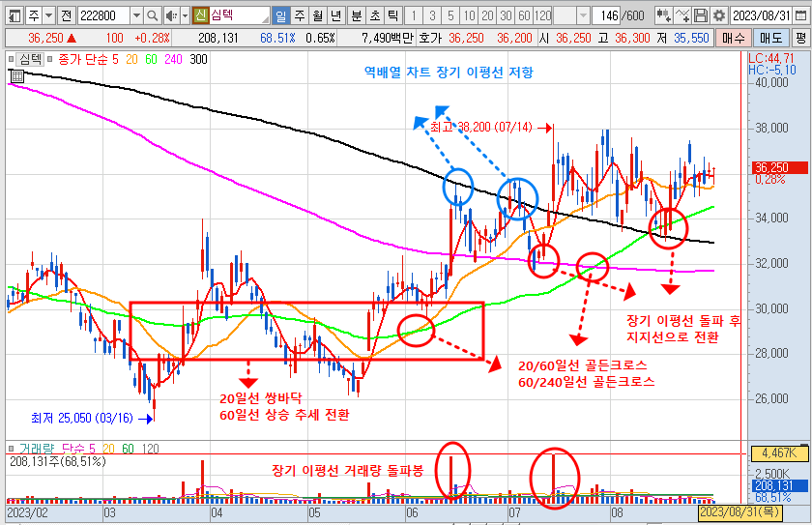Click the orange 20 moving average legend
Screen dimensions: 812x525
(x=132, y=60)
